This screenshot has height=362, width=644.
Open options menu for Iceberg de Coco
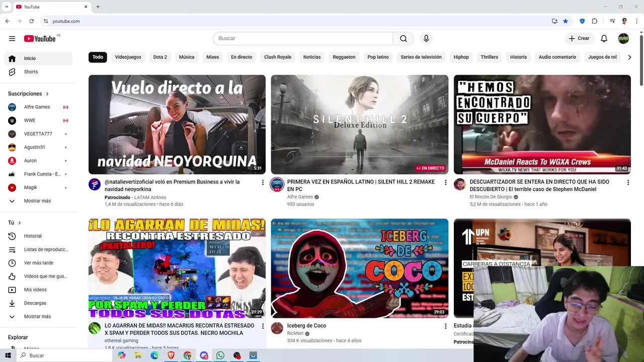[x=445, y=326]
